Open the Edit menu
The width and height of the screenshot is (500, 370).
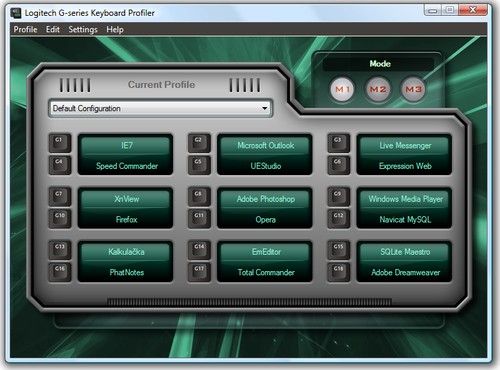point(53,30)
